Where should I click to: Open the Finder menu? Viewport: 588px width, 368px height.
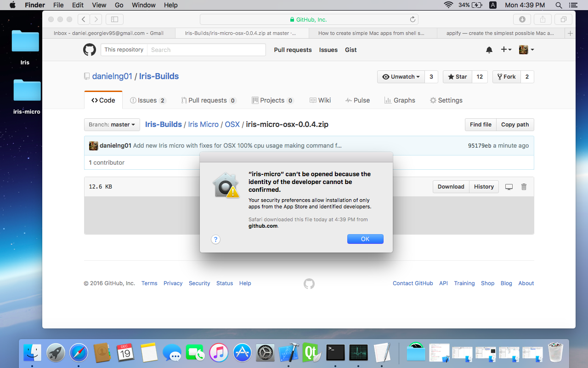(x=34, y=5)
